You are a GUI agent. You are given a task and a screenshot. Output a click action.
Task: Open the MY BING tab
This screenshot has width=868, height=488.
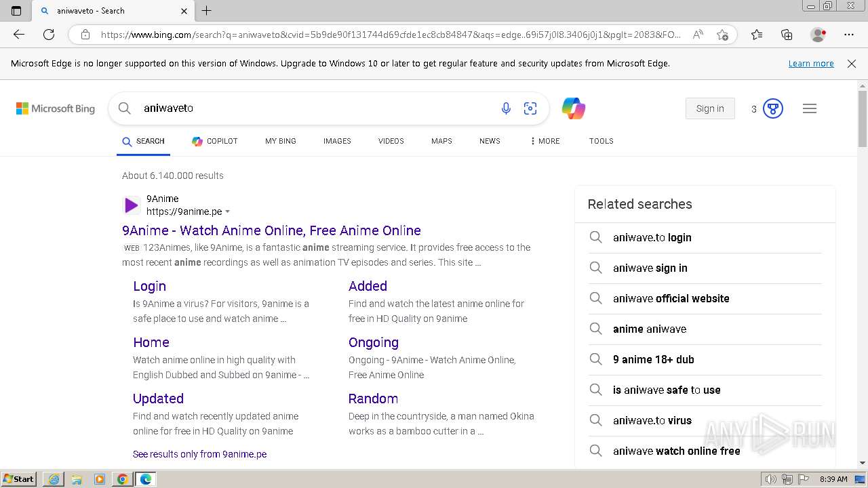point(281,141)
